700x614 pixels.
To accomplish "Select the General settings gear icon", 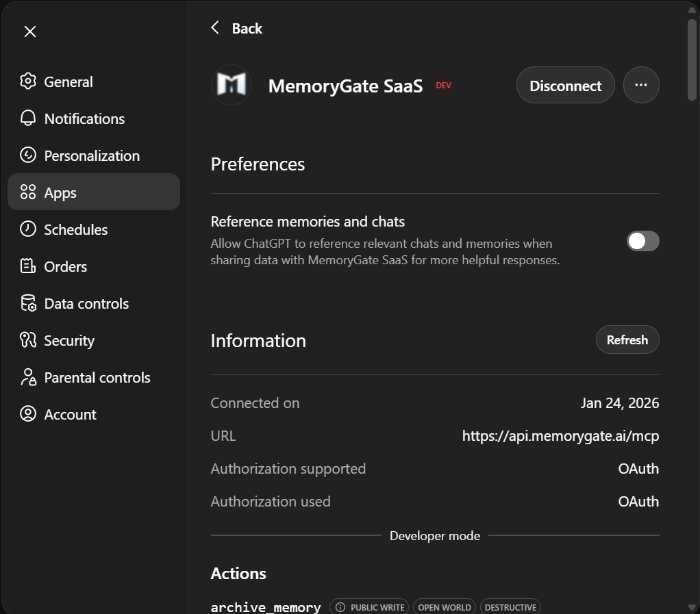I will [27, 81].
